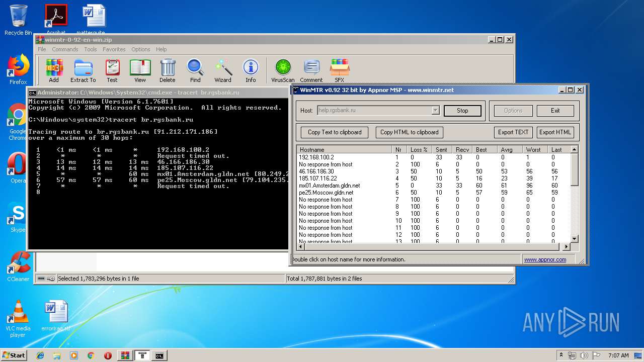The width and height of the screenshot is (644, 362).
Task: Click the Start button
Action: (x=14, y=355)
